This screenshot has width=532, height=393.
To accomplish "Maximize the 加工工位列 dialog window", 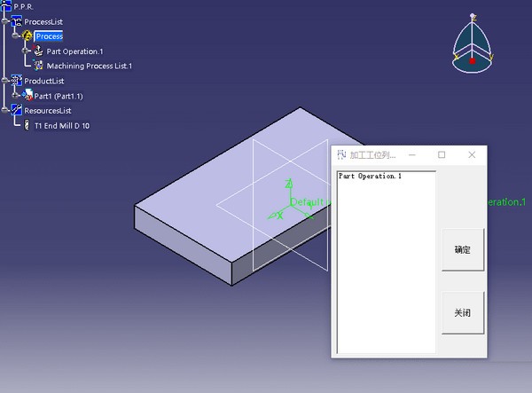I will (x=442, y=154).
